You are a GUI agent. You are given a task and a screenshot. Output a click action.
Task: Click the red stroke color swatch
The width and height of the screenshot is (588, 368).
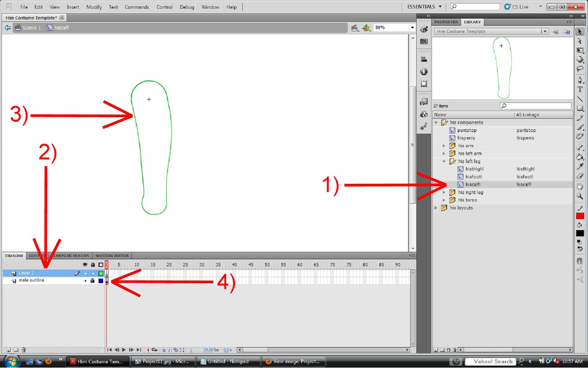coord(580,216)
